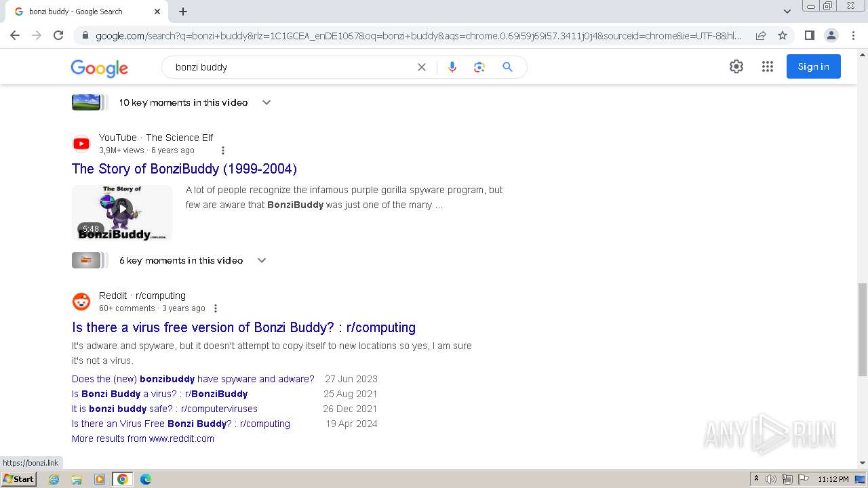This screenshot has height=488, width=868.
Task: Open the Chrome three-dot menu
Action: (x=853, y=35)
